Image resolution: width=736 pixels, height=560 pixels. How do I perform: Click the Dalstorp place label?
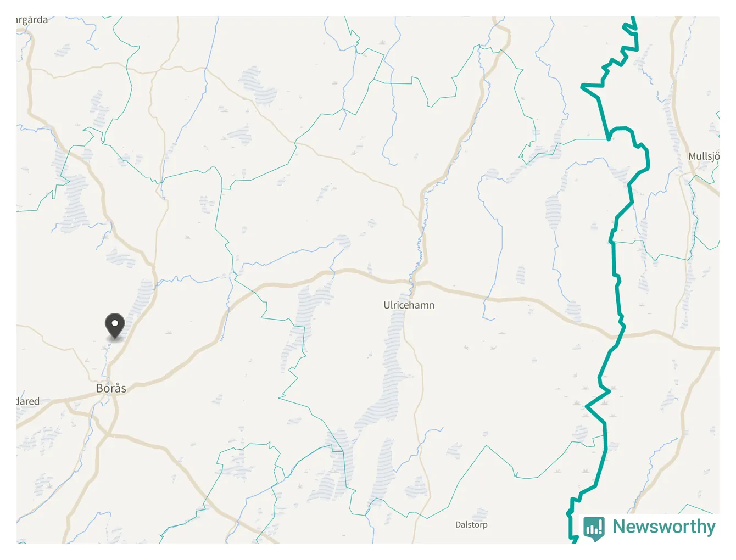pyautogui.click(x=471, y=525)
